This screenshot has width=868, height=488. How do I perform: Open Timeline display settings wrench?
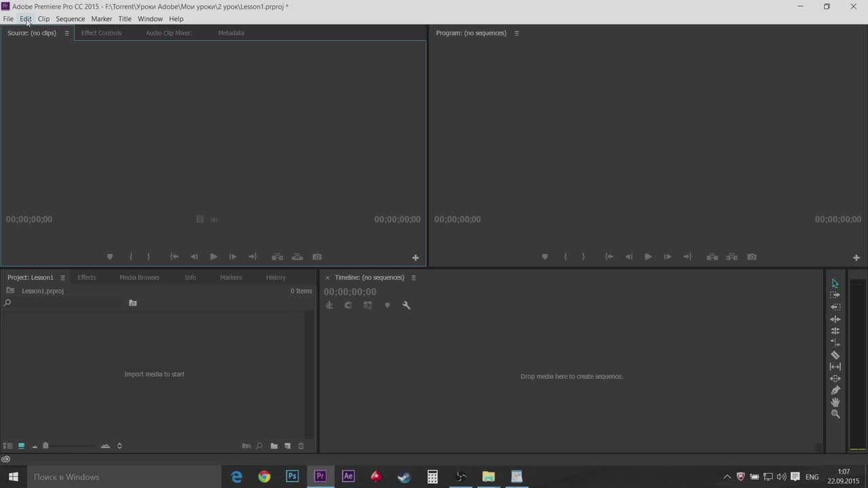click(x=406, y=306)
